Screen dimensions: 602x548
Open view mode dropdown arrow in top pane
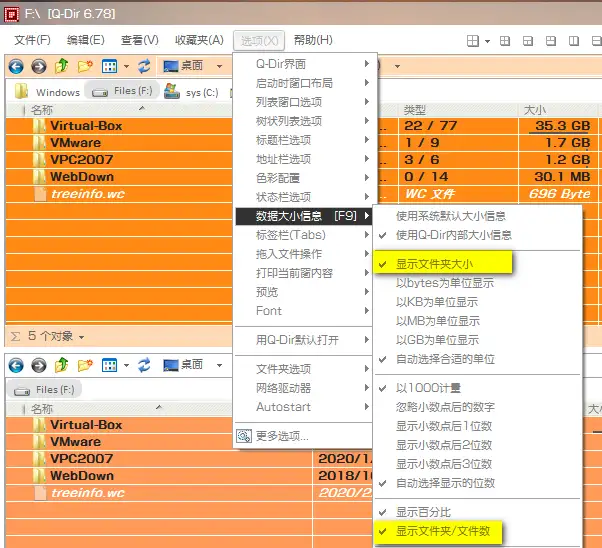click(x=126, y=66)
